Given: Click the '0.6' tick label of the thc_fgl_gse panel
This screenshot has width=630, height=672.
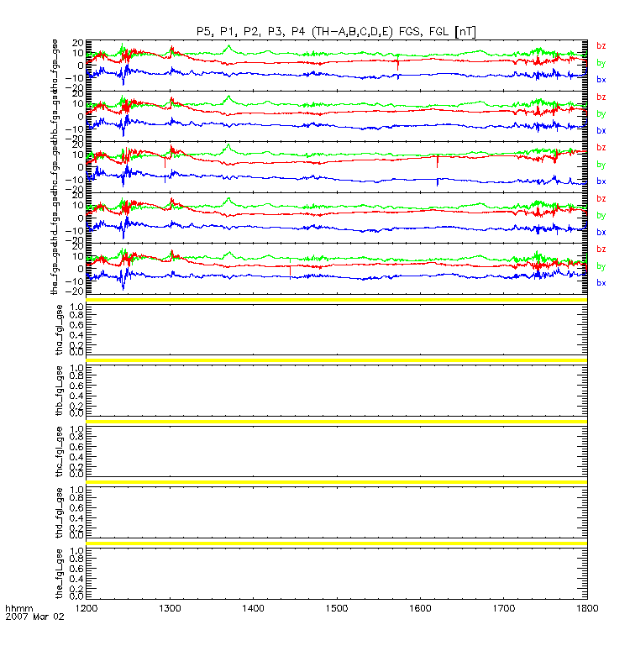Looking at the screenshot, I should (x=76, y=447).
